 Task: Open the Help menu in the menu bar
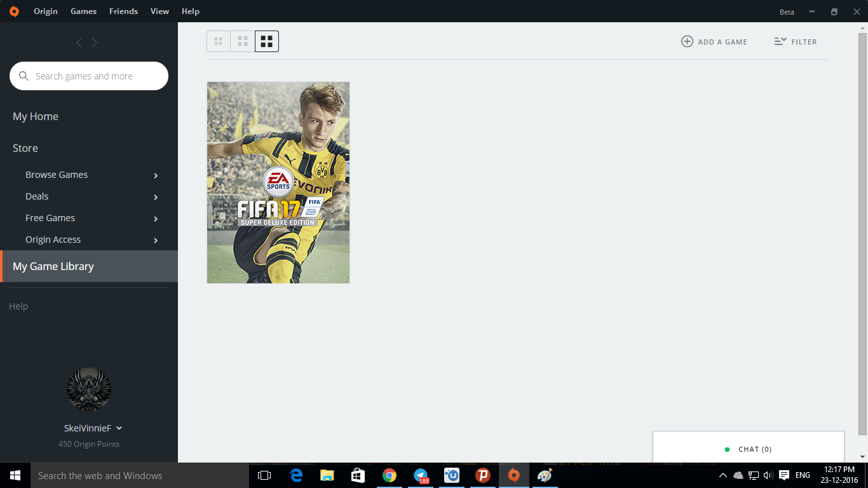(x=190, y=11)
